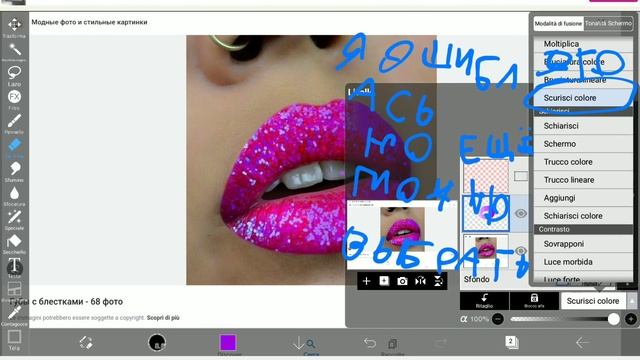Tap the brush/eraser switch icon in bottom bar
The width and height of the screenshot is (640, 360).
coord(86,342)
